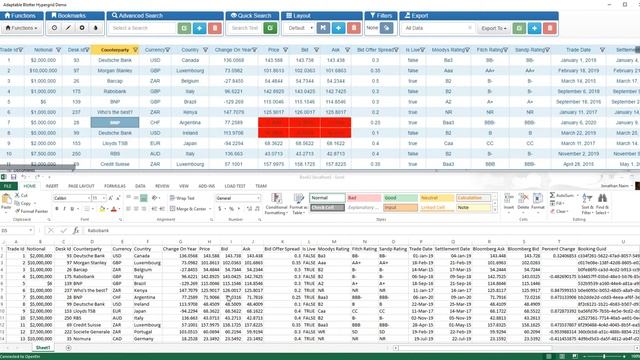This screenshot has width=640, height=360.
Task: Toggle Underline formatting in Excel ribbon
Action: (x=72, y=209)
